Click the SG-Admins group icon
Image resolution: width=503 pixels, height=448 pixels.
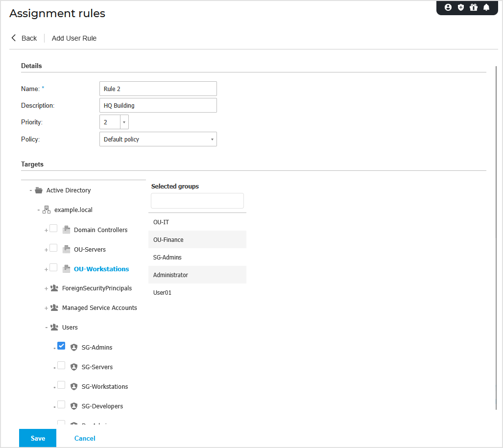pyautogui.click(x=73, y=347)
